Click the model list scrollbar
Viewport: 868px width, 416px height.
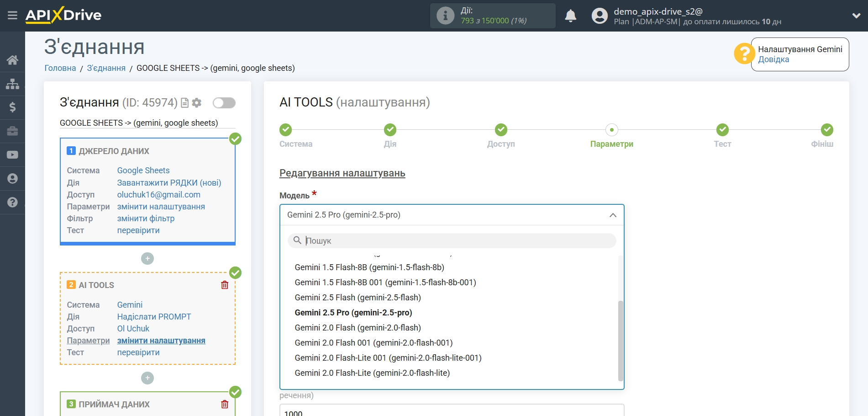[621, 341]
